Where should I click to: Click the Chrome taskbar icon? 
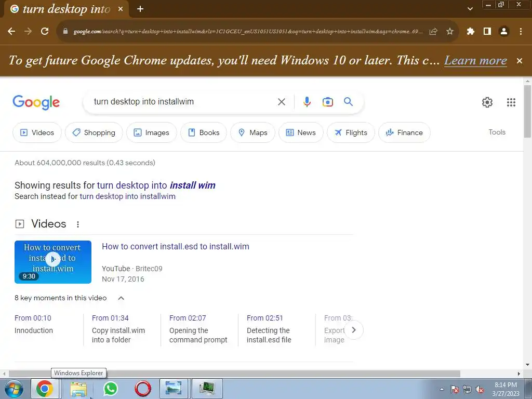point(45,389)
